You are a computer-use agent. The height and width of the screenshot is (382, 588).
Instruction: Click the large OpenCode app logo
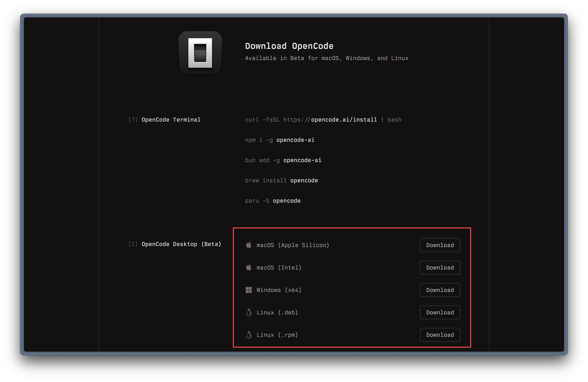coord(200,53)
